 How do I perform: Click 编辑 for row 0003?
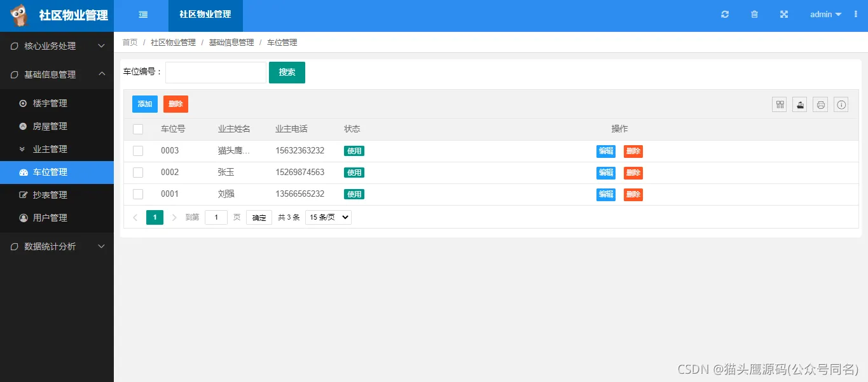coord(606,152)
